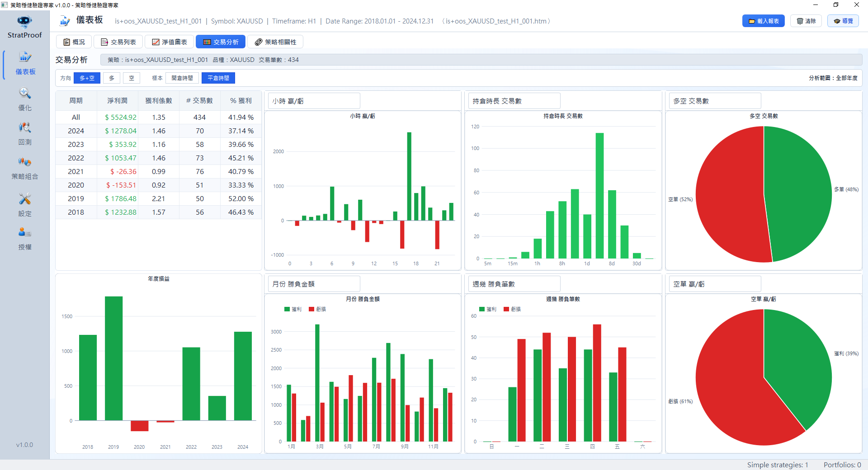Viewport: 868px width, 470px height.
Task: Click net profit value $ 5524.92
Action: (x=121, y=117)
